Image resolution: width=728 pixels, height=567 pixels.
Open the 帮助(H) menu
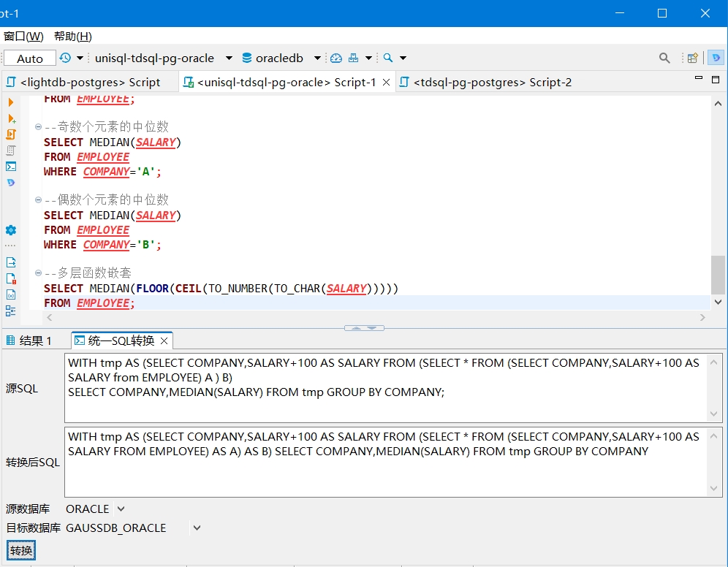click(73, 37)
